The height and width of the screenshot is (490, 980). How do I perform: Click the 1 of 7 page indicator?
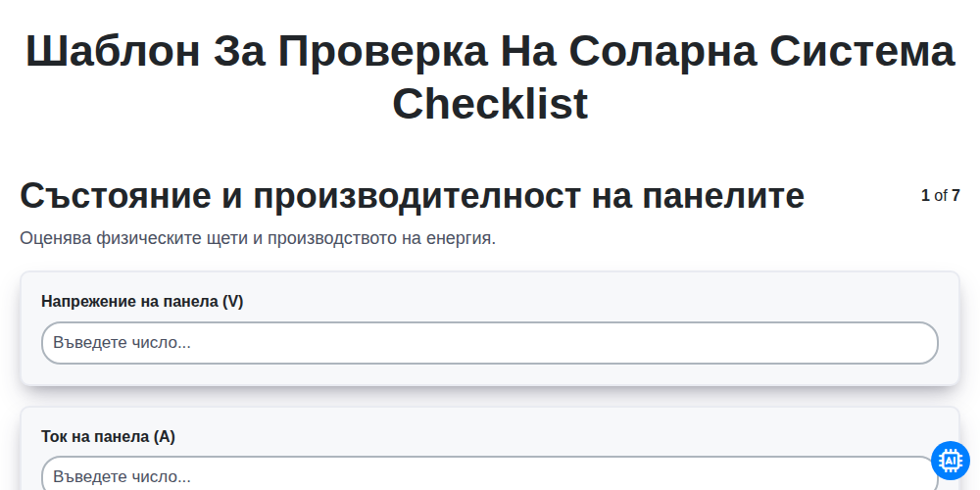pos(941,196)
